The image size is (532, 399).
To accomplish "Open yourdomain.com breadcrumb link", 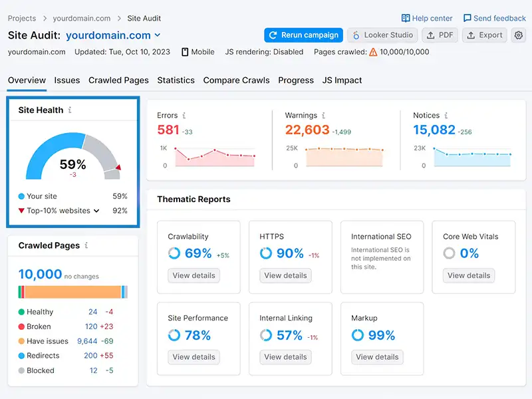I will pos(81,19).
